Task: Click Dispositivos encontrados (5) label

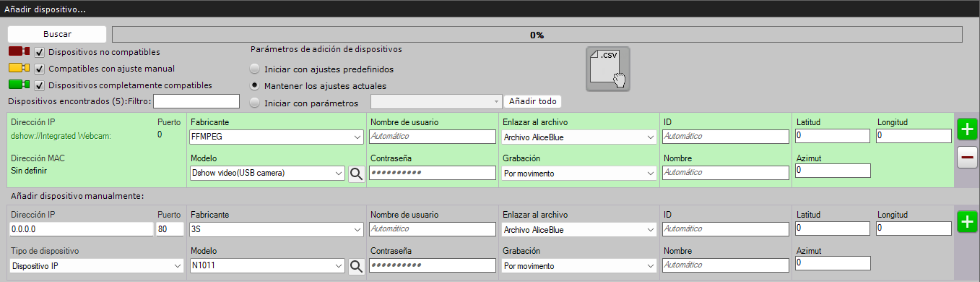Action: (66, 101)
